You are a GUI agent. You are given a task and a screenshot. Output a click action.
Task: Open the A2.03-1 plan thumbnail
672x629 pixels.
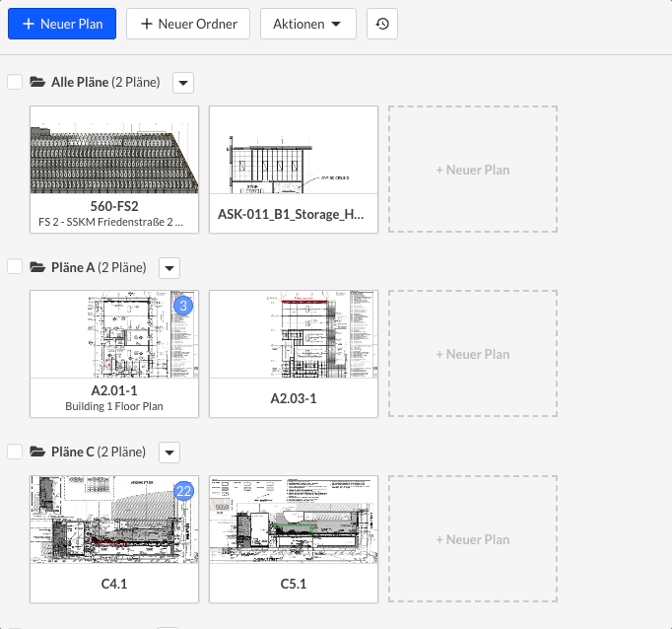point(294,334)
